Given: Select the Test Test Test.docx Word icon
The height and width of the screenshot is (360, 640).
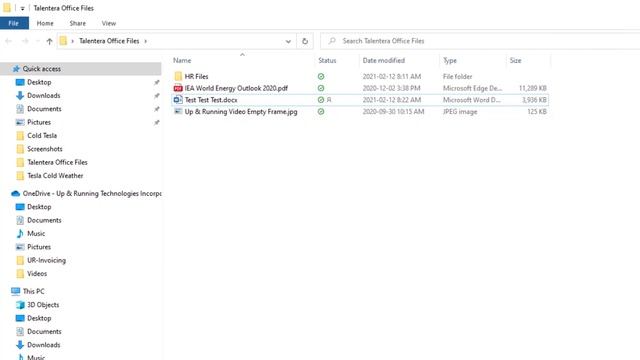Looking at the screenshot, I should pos(178,100).
